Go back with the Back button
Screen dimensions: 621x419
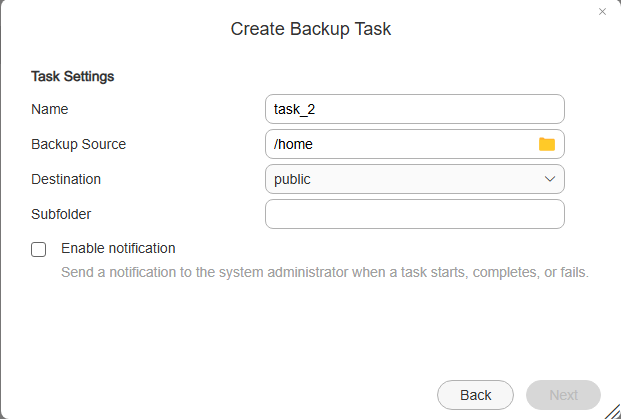tap(475, 394)
